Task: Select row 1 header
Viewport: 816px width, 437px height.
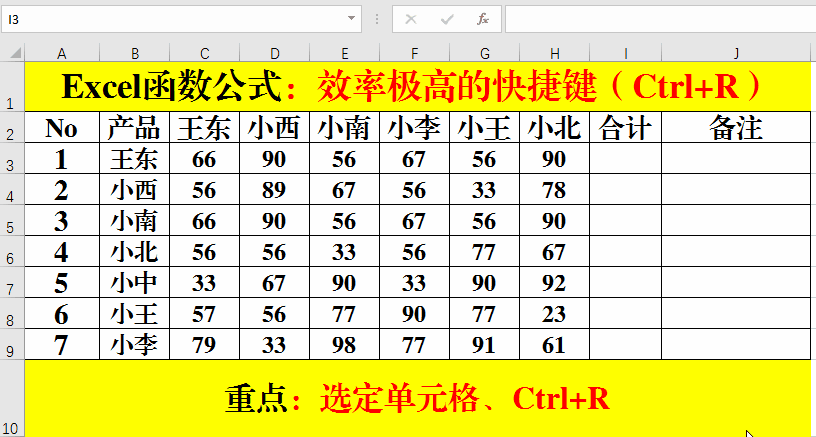Action: click(x=12, y=86)
